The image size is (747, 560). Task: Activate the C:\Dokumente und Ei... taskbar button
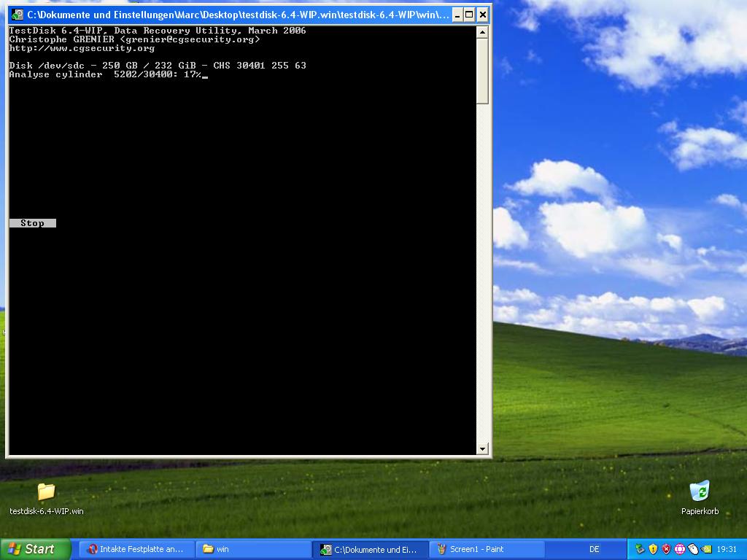[371, 549]
